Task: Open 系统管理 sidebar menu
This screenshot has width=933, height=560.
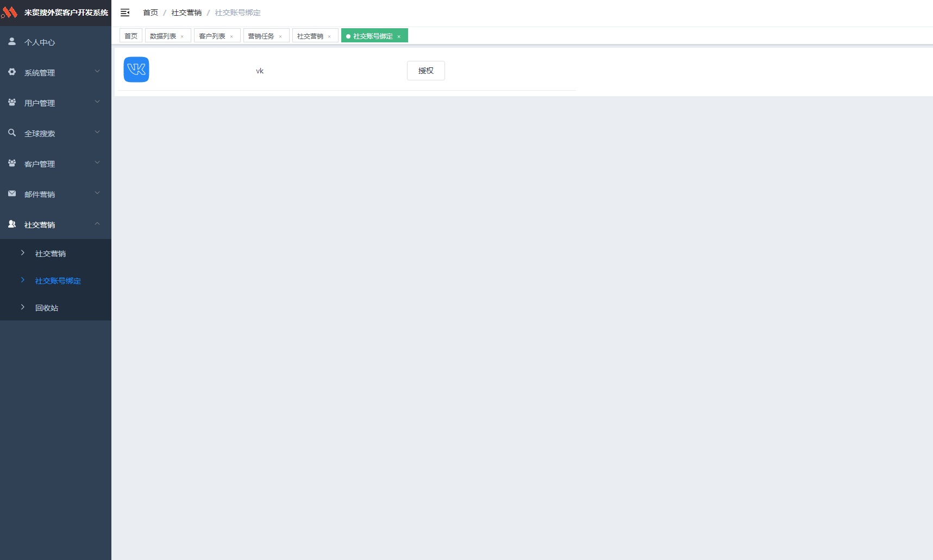Action: (x=55, y=72)
